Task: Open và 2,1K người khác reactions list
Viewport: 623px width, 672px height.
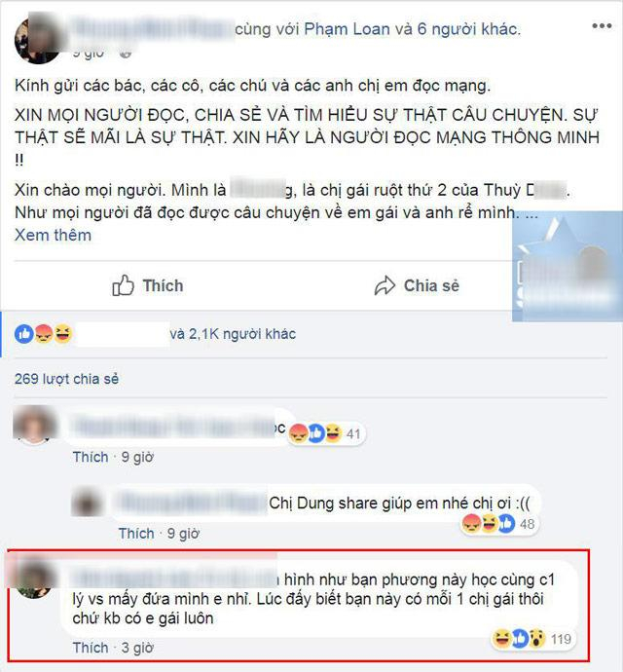Action: [233, 334]
